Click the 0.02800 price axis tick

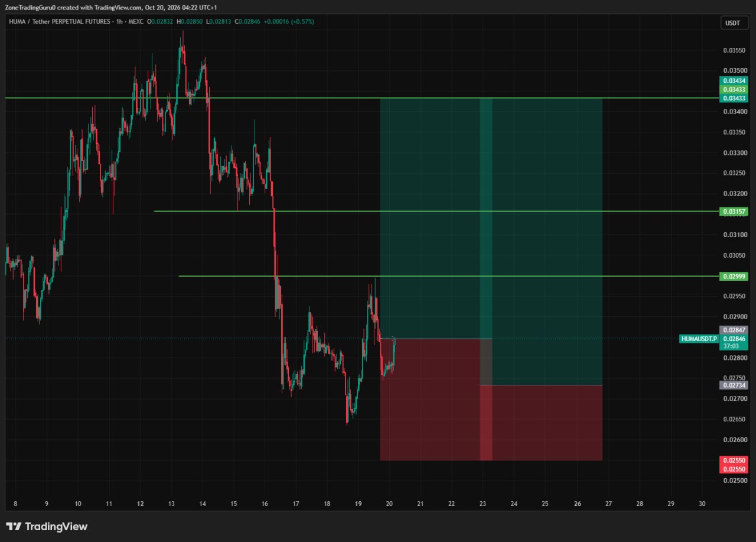click(x=734, y=358)
